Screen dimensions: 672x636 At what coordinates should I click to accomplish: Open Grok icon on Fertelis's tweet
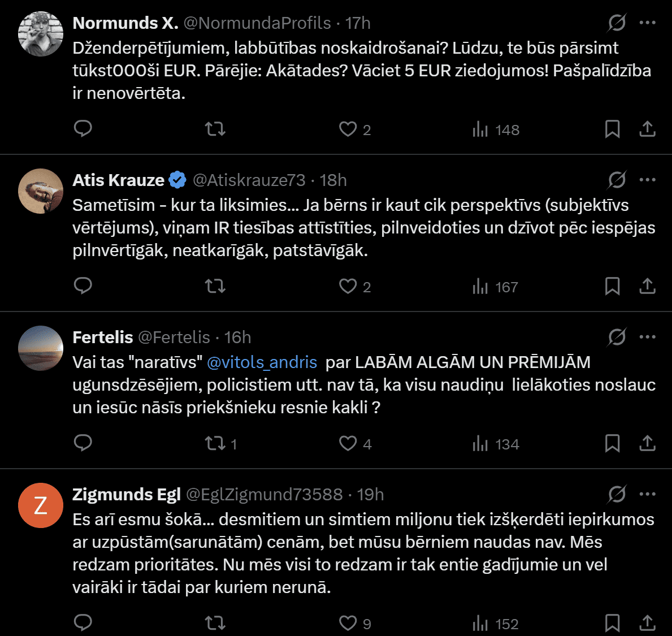coord(617,337)
